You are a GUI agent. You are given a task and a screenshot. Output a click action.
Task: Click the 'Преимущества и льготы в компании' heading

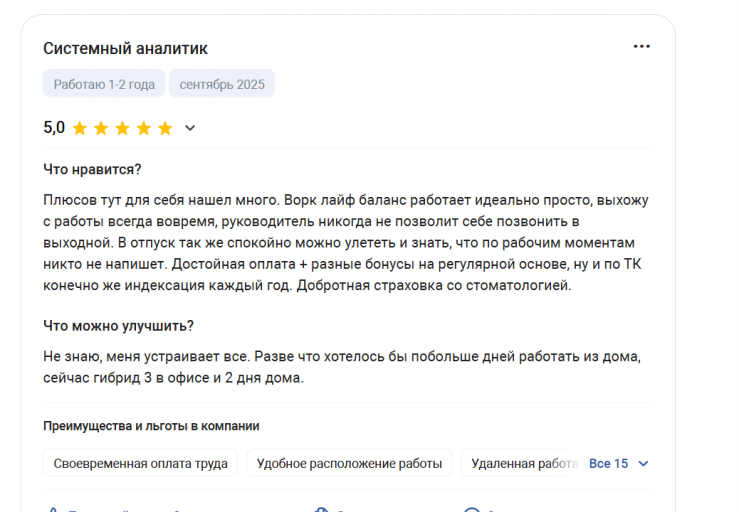[151, 426]
